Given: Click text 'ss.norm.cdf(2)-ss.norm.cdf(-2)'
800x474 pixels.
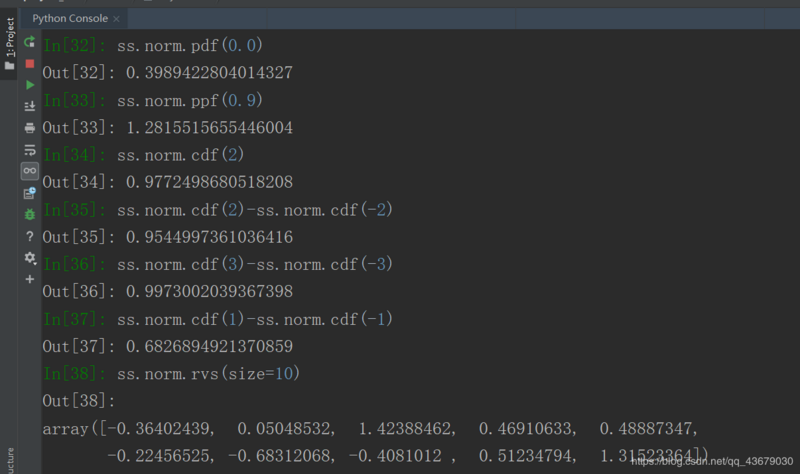Looking at the screenshot, I should (x=255, y=210).
